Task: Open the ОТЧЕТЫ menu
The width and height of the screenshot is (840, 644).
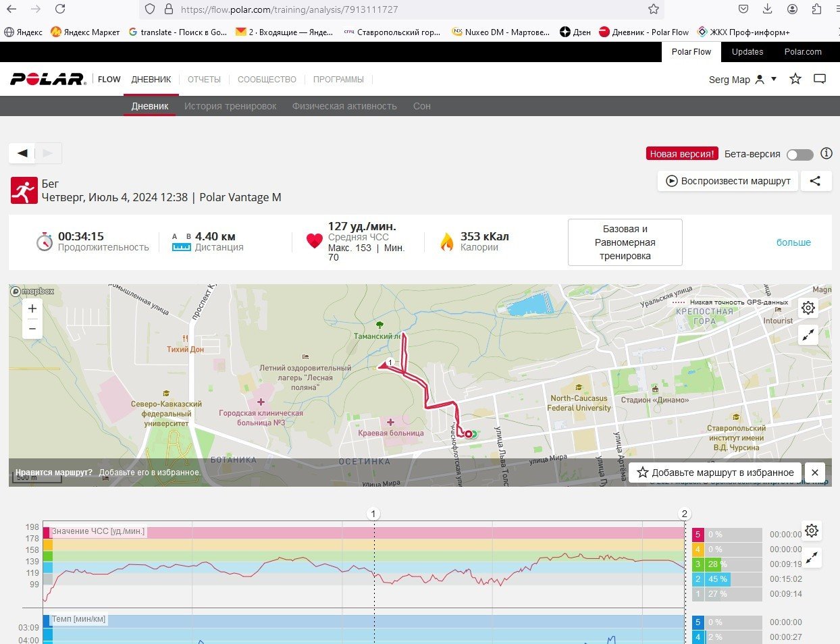Action: coord(204,79)
